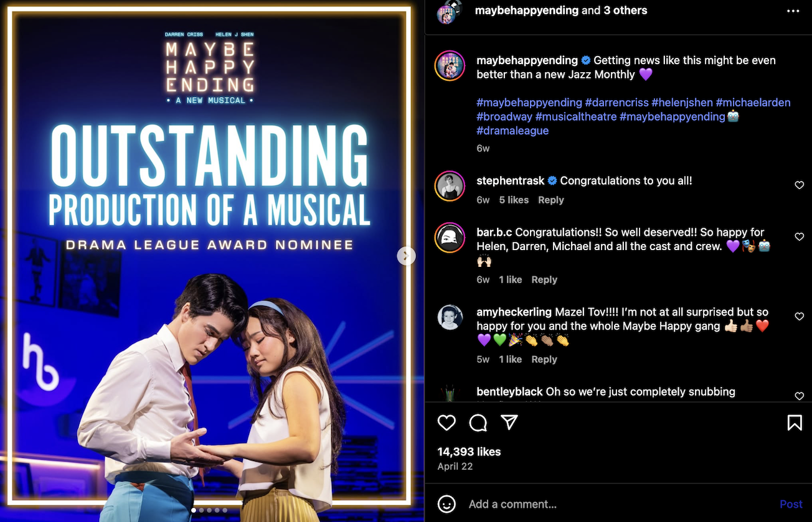The width and height of the screenshot is (812, 522).
Task: Like the post with heart icon
Action: pos(446,423)
